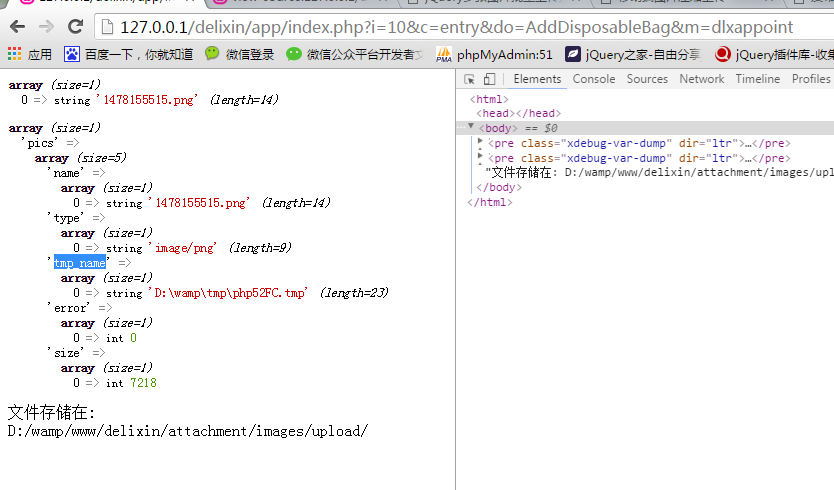
Task: Open the phpMyAdmin:51 bookmark
Action: click(x=493, y=54)
